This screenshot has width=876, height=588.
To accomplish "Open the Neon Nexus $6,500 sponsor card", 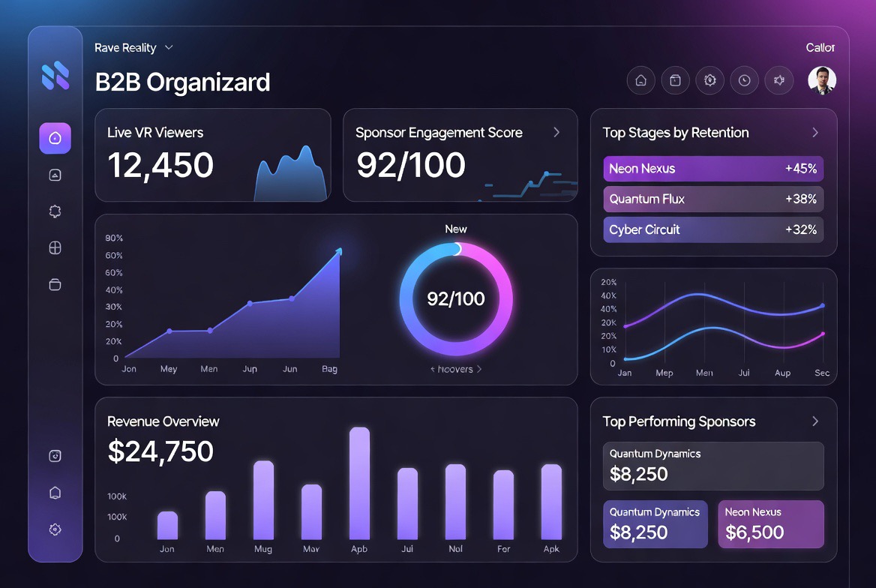I will (771, 523).
